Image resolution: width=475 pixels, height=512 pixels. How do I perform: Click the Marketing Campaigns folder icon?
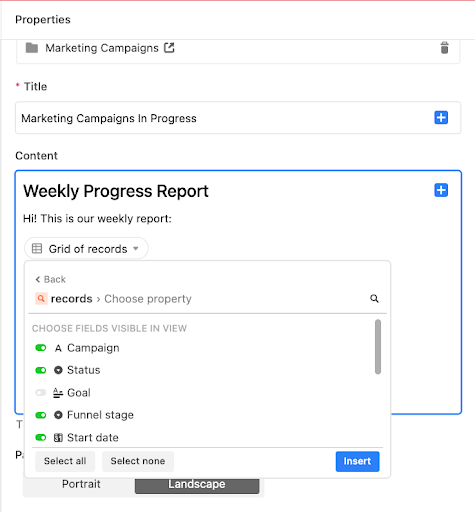pyautogui.click(x=32, y=48)
